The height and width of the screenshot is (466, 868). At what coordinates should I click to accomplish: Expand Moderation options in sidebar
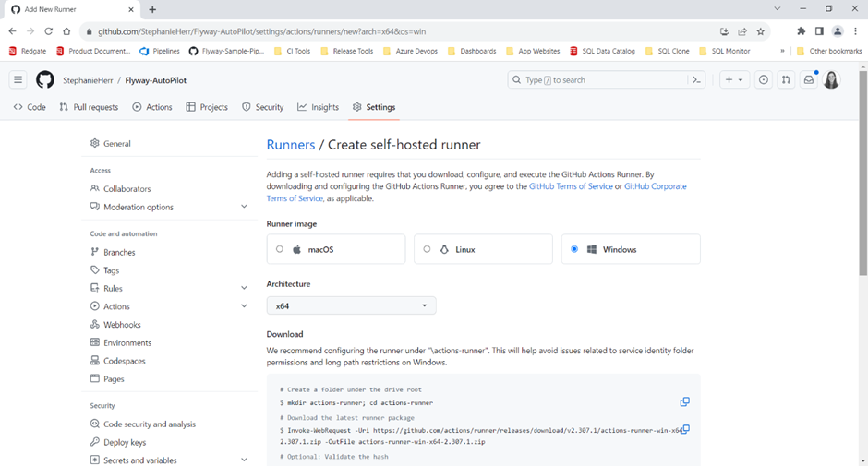(x=244, y=207)
